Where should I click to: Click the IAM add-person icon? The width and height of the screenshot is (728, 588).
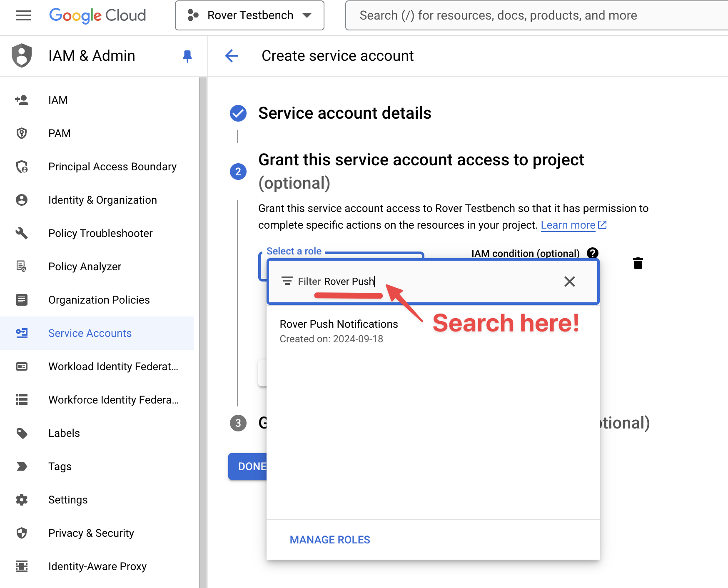(22, 100)
